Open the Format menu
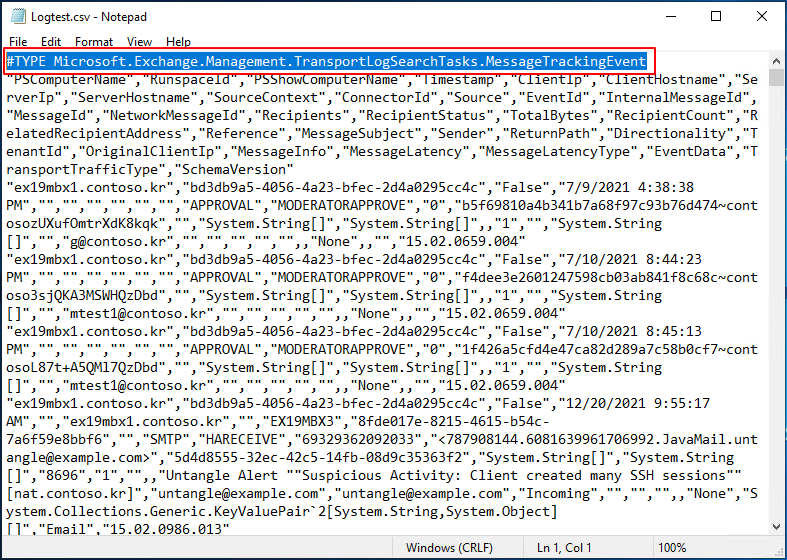The image size is (787, 560). click(x=94, y=42)
